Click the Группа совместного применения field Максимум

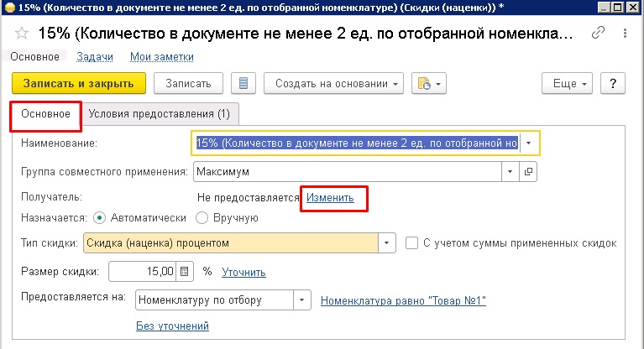[348, 172]
